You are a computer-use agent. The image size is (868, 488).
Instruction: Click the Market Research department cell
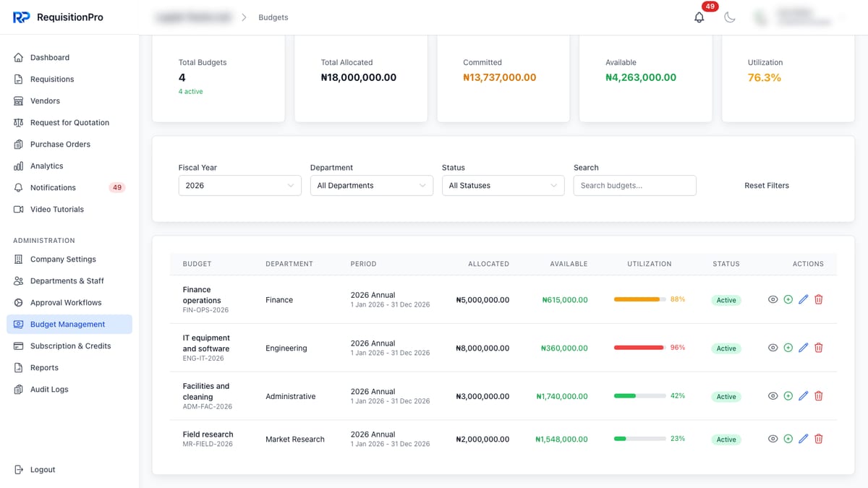pyautogui.click(x=295, y=440)
